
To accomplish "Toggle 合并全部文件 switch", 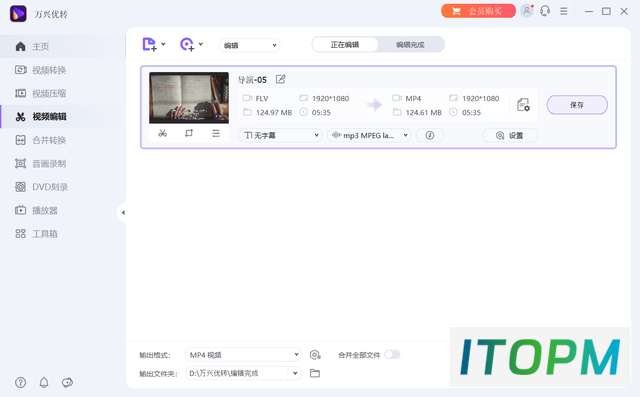I will (392, 355).
